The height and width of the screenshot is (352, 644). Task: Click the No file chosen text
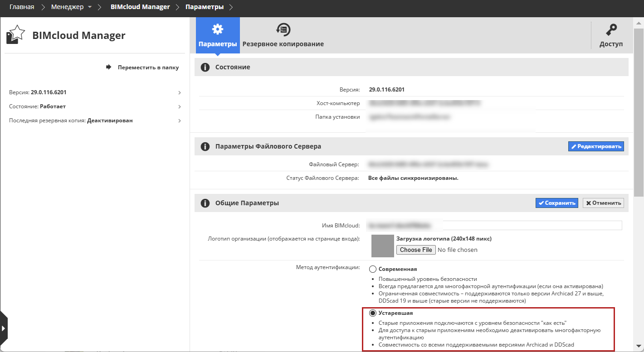458,250
